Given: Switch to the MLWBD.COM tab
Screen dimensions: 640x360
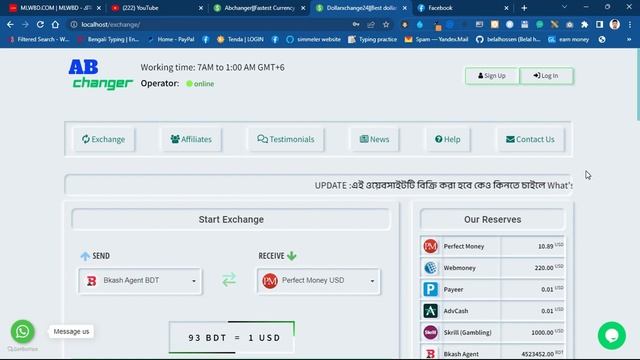Looking at the screenshot, I should (x=55, y=8).
